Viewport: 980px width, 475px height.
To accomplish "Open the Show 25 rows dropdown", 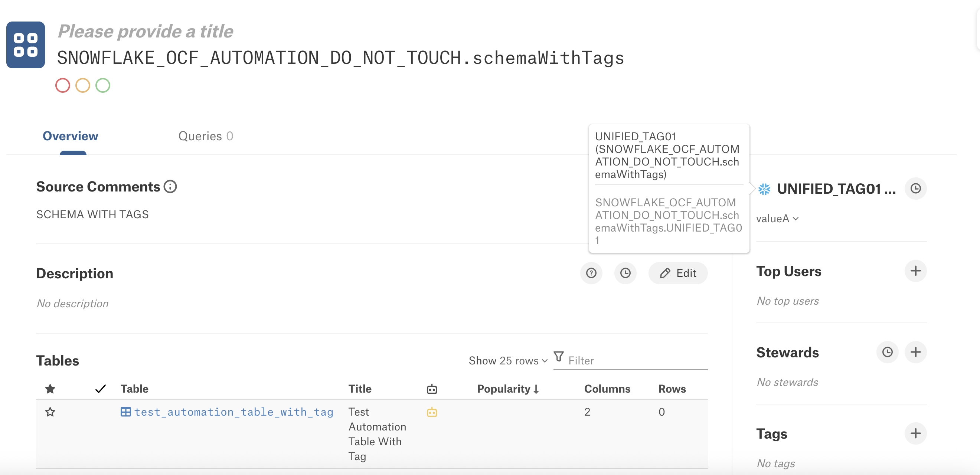I will (x=508, y=361).
